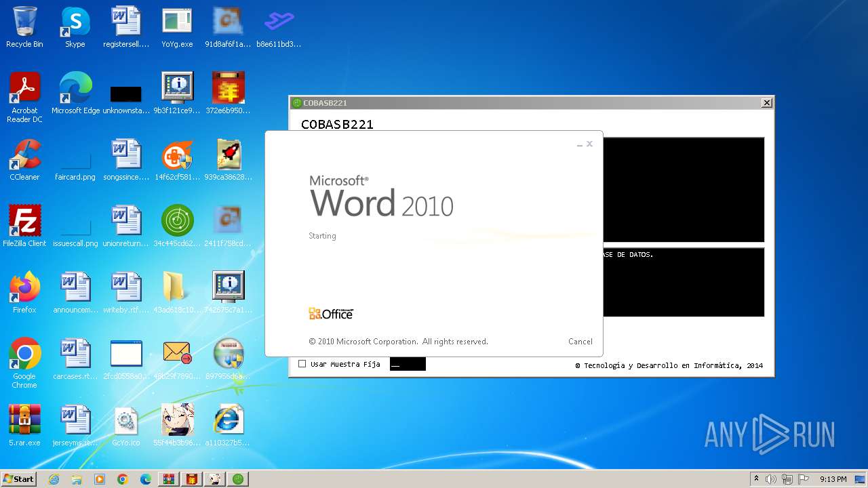Click the black input field beside Usar Muestra Fija
The image size is (868, 488).
coord(408,364)
